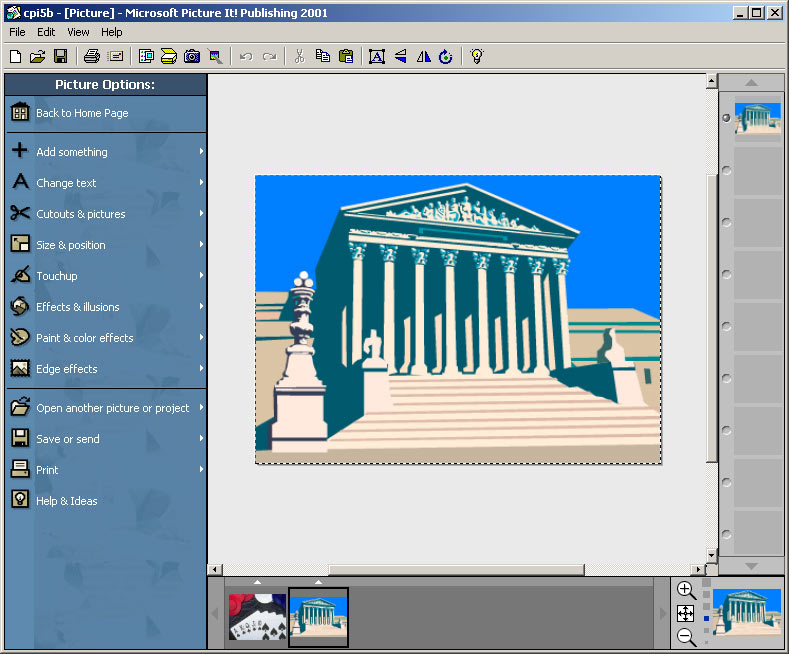Click the Edge effects option label
The image size is (789, 654).
click(x=66, y=369)
